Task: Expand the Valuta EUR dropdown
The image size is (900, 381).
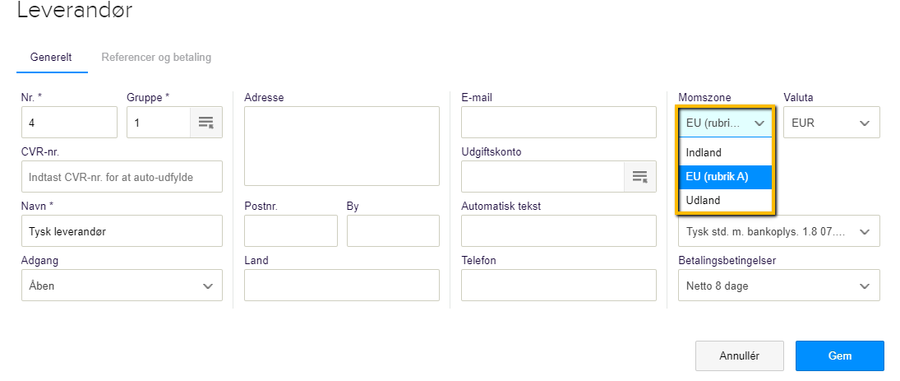Action: pyautogui.click(x=831, y=122)
